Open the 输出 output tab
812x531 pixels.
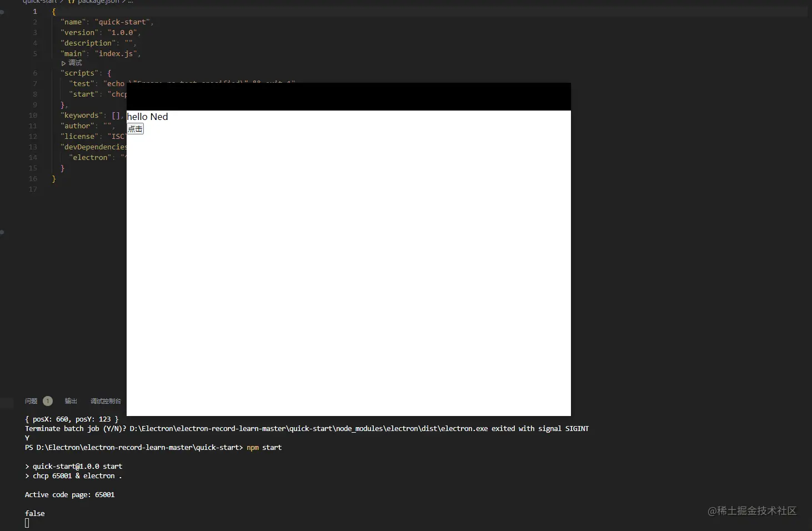pos(71,401)
